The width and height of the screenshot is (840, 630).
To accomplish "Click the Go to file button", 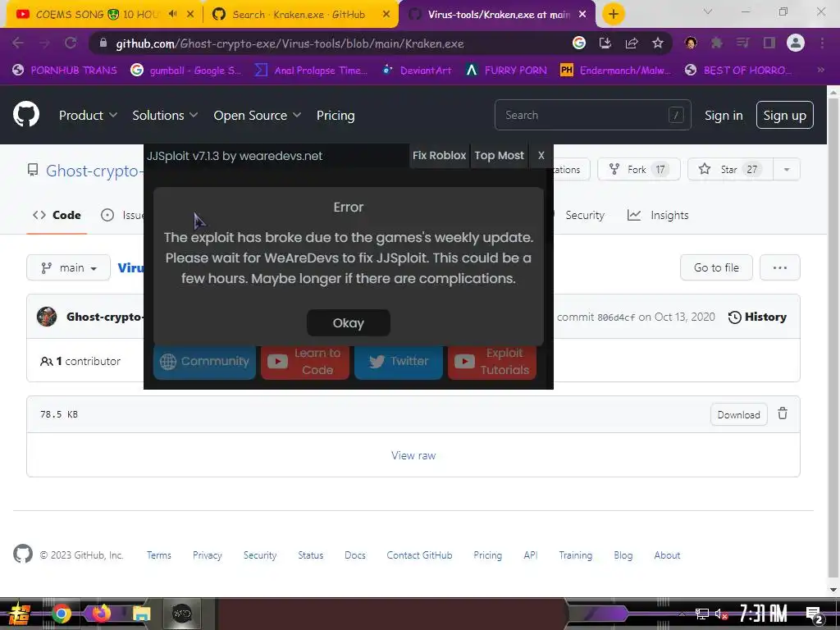I will pyautogui.click(x=715, y=267).
